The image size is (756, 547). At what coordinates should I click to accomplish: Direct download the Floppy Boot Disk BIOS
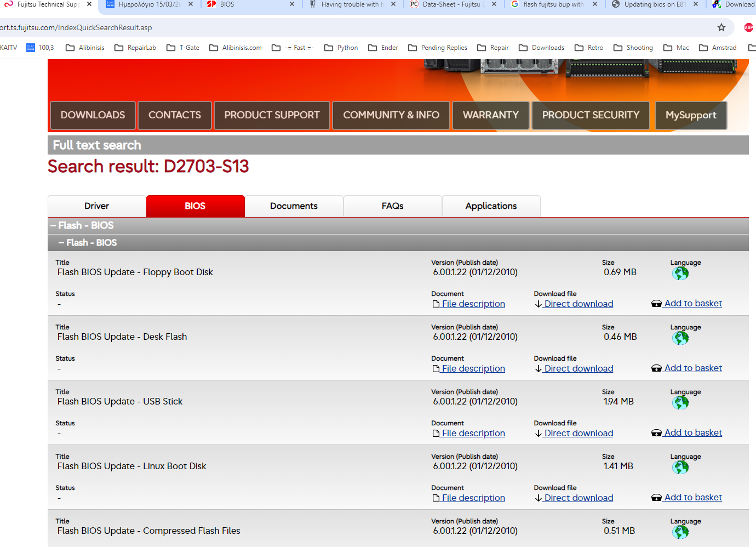coord(574,304)
